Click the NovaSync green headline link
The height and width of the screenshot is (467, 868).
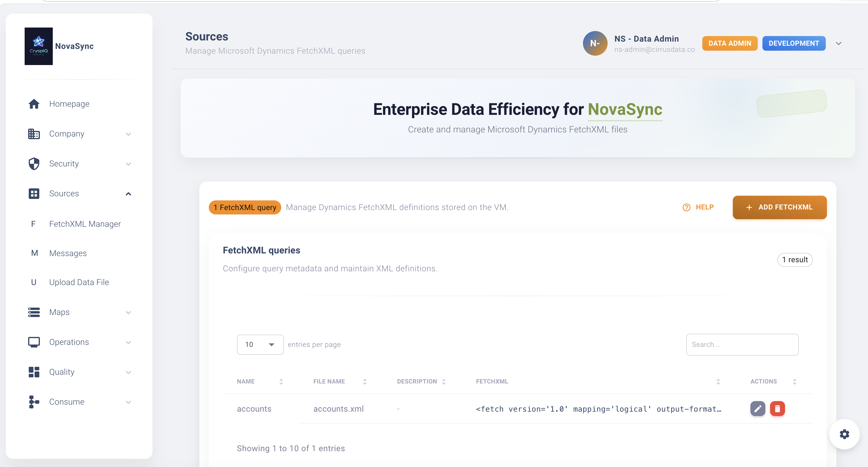tap(625, 110)
